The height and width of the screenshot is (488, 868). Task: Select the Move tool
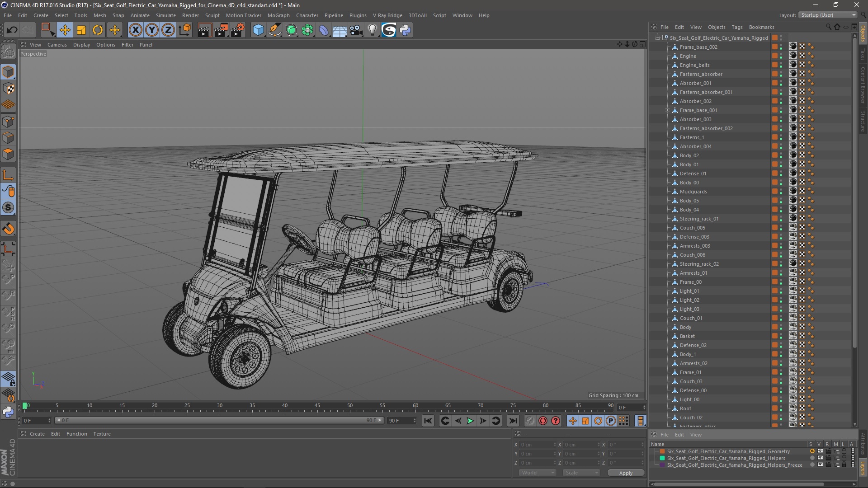[65, 30]
